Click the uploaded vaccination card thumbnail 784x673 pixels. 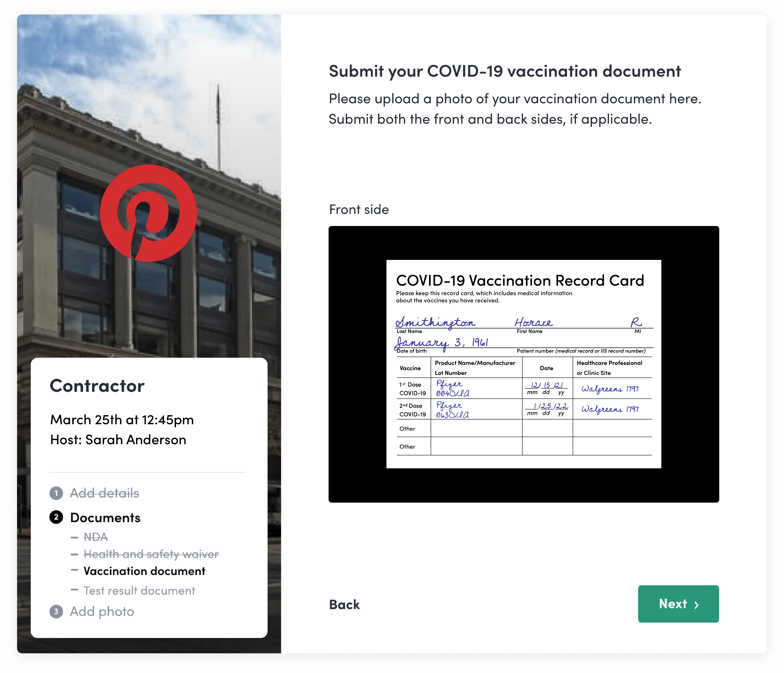click(x=524, y=364)
